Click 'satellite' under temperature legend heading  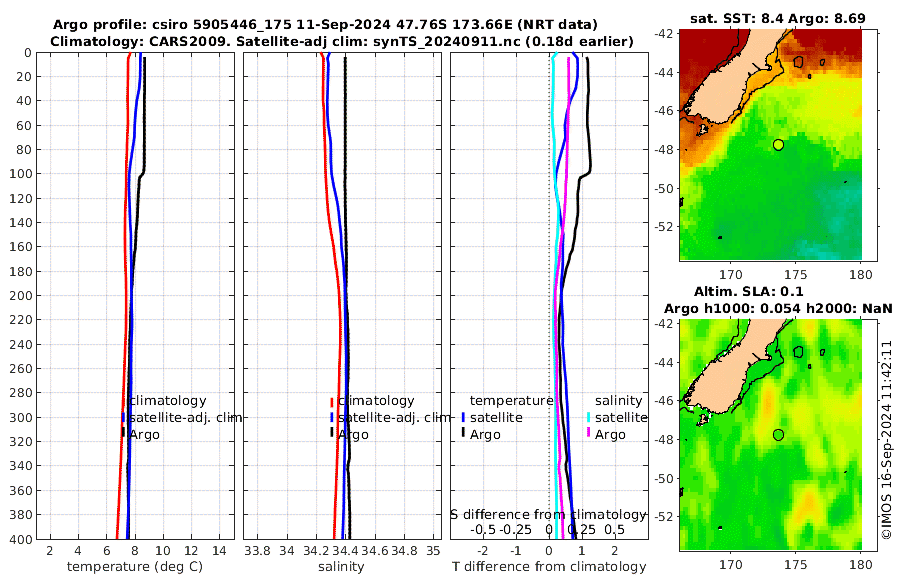496,417
